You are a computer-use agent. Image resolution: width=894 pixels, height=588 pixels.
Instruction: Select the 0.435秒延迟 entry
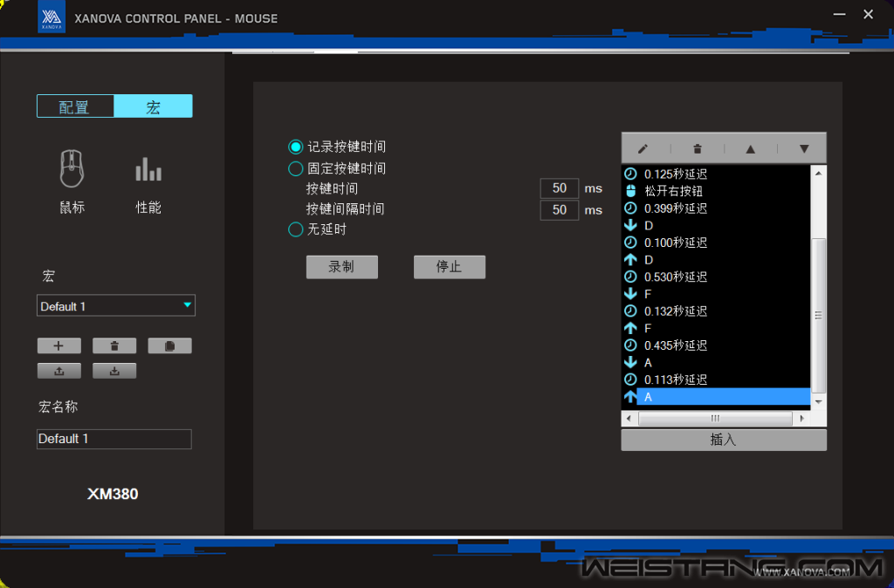pyautogui.click(x=716, y=345)
